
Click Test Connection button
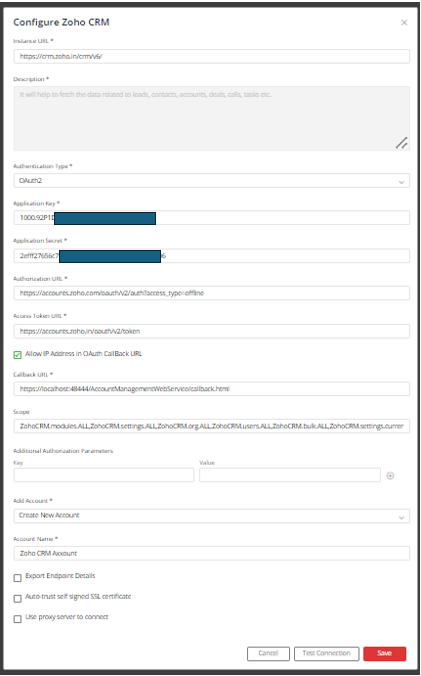tap(326, 653)
